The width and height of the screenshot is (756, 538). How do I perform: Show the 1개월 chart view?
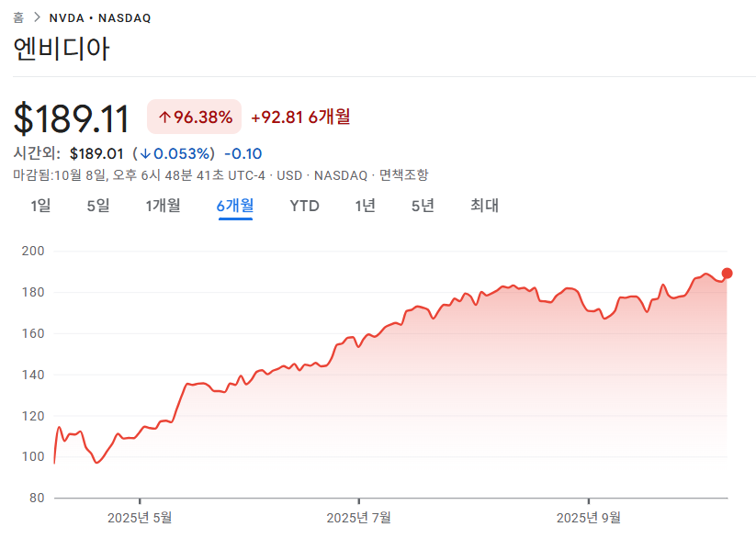pyautogui.click(x=163, y=206)
